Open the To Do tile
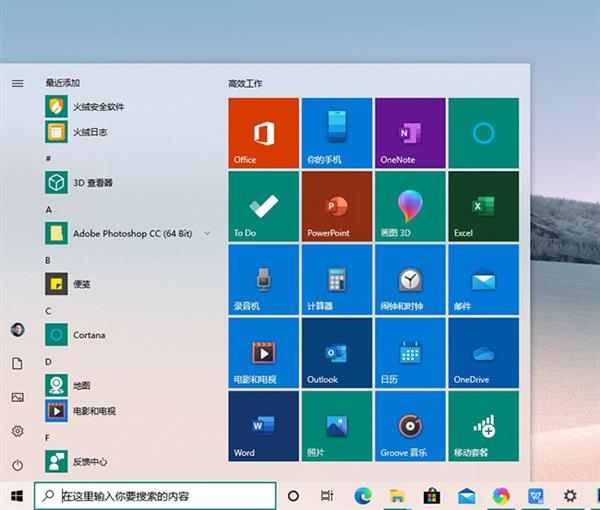The width and height of the screenshot is (600, 510). click(x=264, y=206)
